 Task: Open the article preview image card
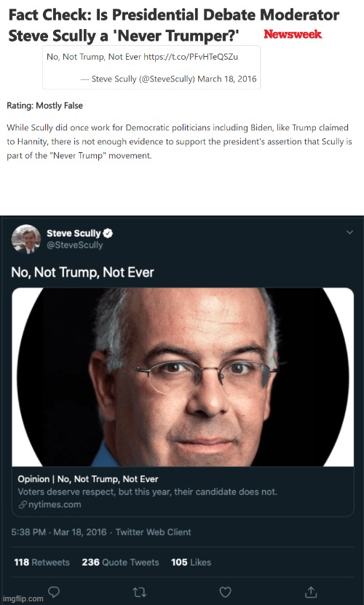(183, 377)
